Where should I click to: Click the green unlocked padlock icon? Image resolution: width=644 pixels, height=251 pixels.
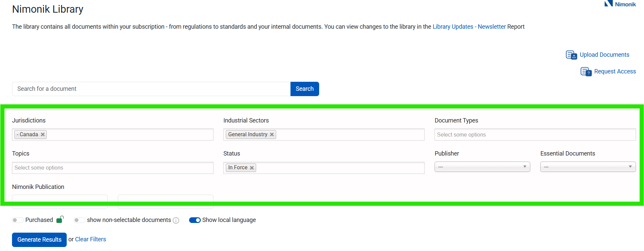[x=60, y=219]
